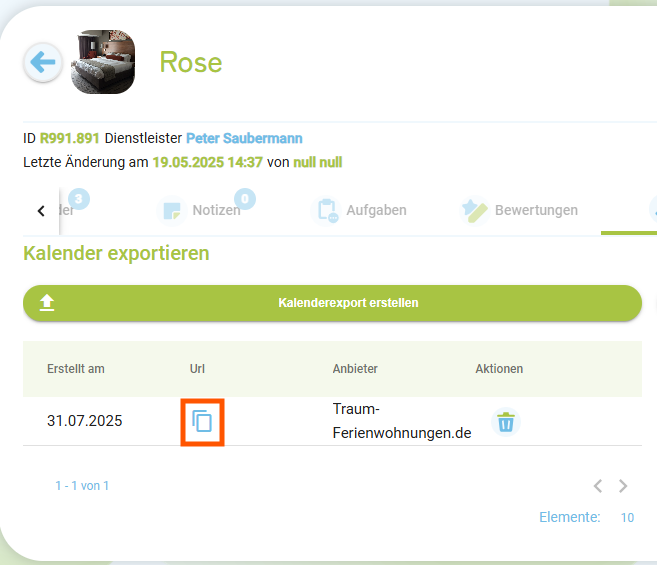Screen dimensions: 657x565
Task: Select the Traum-Ferienwohnungen.de provider cell
Action: point(402,421)
